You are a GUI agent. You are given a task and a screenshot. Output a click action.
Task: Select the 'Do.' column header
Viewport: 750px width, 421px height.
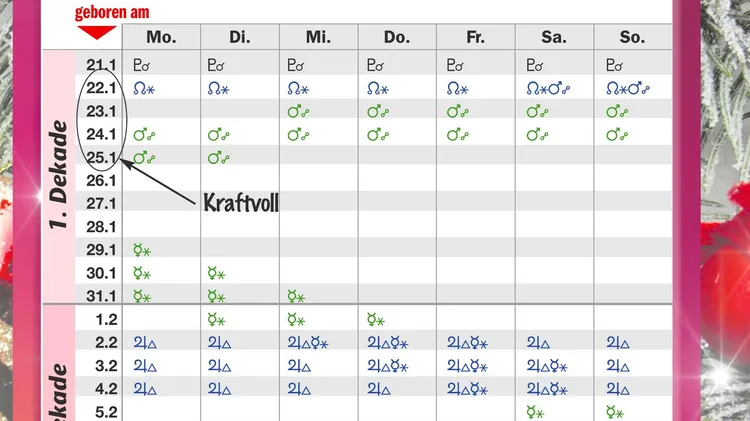[x=397, y=37]
